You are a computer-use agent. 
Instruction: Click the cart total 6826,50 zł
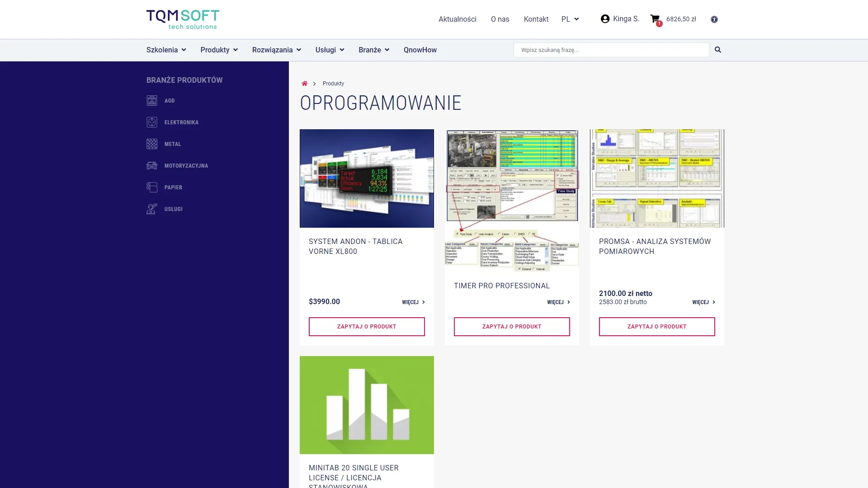[x=681, y=19]
